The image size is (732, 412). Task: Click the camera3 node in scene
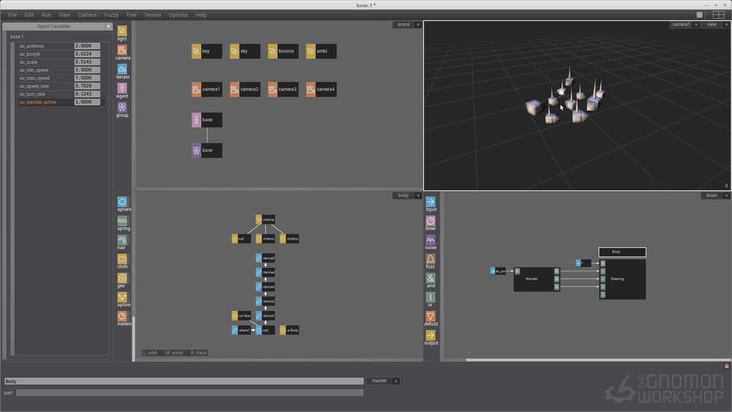coord(282,90)
